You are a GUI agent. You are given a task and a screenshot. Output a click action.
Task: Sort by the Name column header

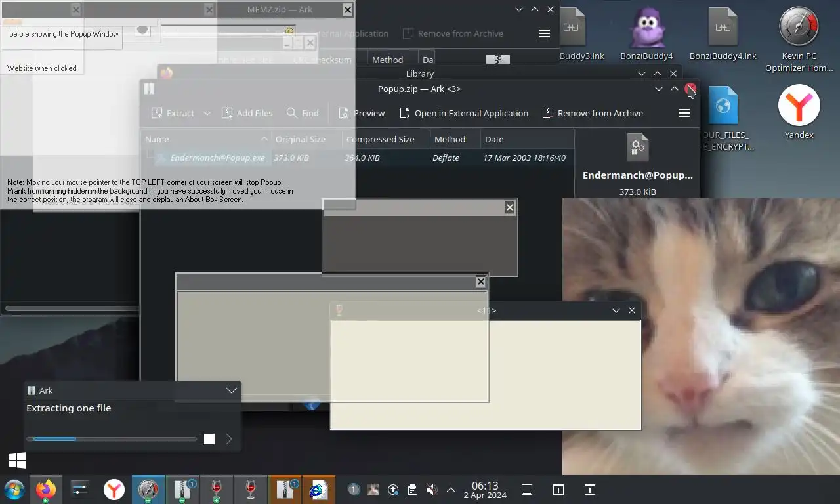click(x=206, y=139)
